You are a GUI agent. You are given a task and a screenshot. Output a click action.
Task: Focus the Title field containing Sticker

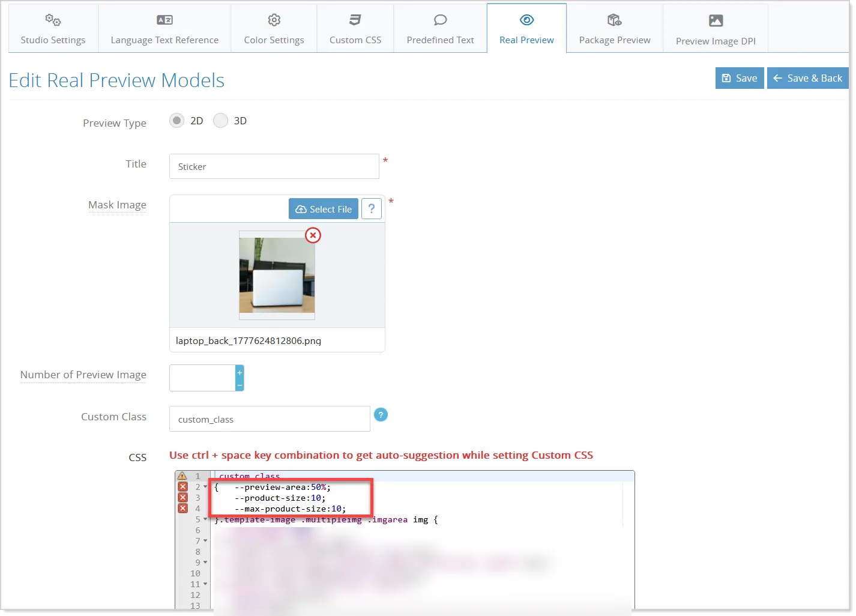coord(274,166)
